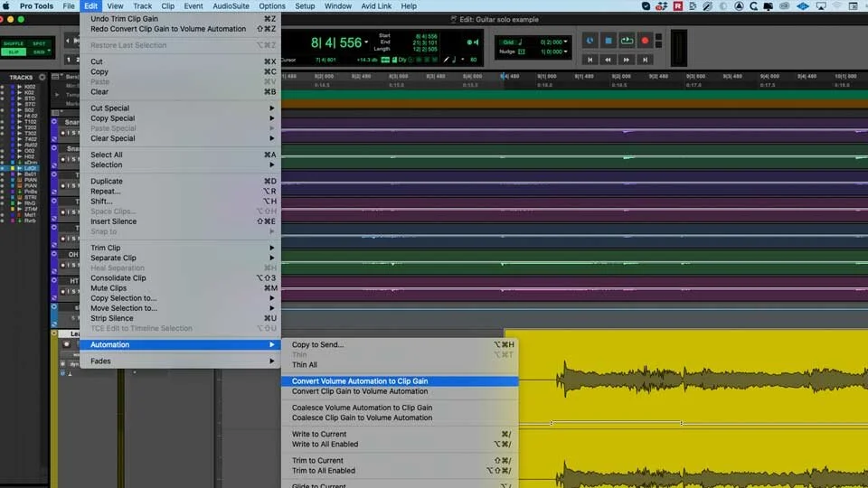This screenshot has width=868, height=488.
Task: Choose Copy to Send menu item
Action: 401,344
